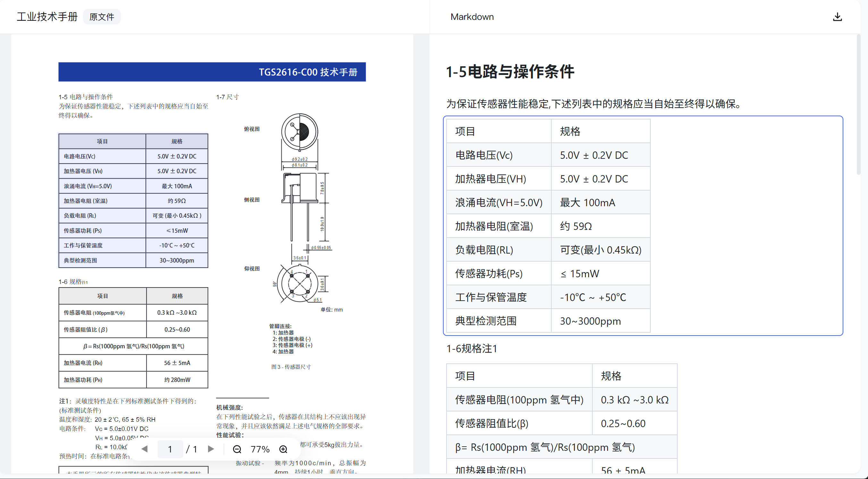Click the 77% zoom level display

point(260,449)
